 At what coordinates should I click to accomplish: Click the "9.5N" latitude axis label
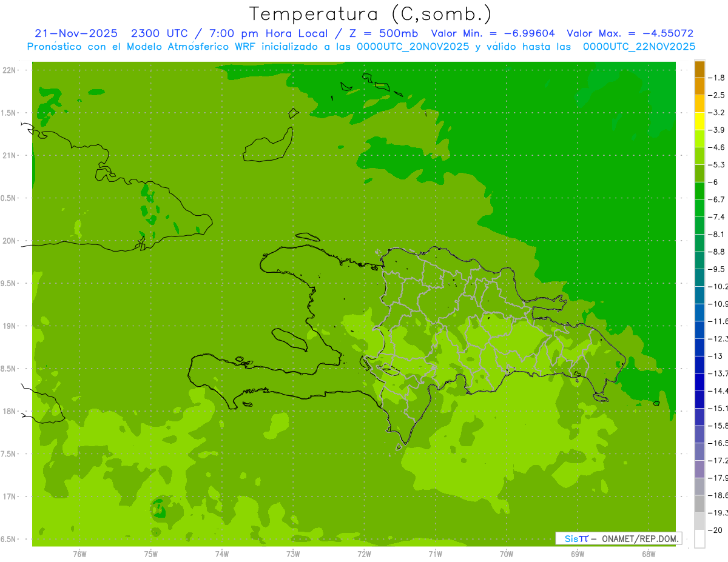point(8,284)
